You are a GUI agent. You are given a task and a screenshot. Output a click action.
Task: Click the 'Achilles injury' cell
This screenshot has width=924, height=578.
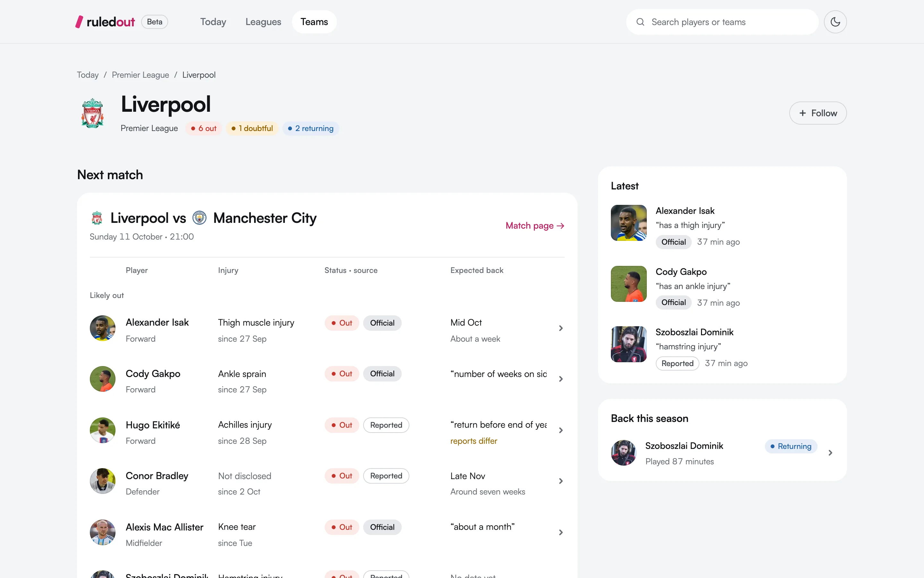[245, 425]
